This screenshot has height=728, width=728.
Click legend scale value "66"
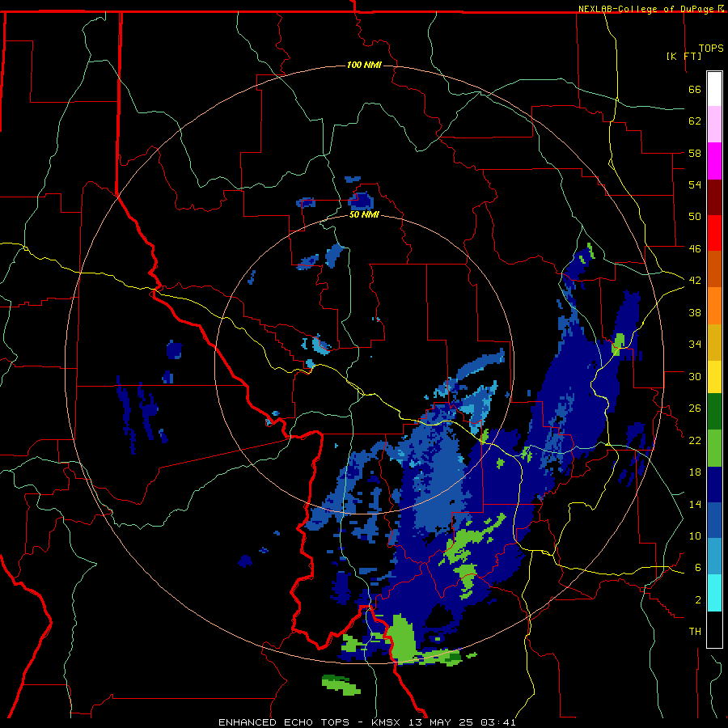[x=695, y=89]
